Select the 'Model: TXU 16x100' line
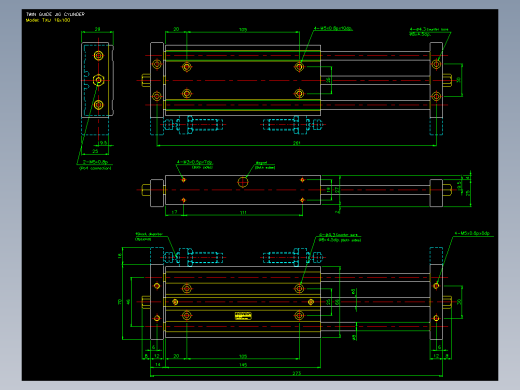The height and width of the screenshot is (390, 520). click(48, 20)
